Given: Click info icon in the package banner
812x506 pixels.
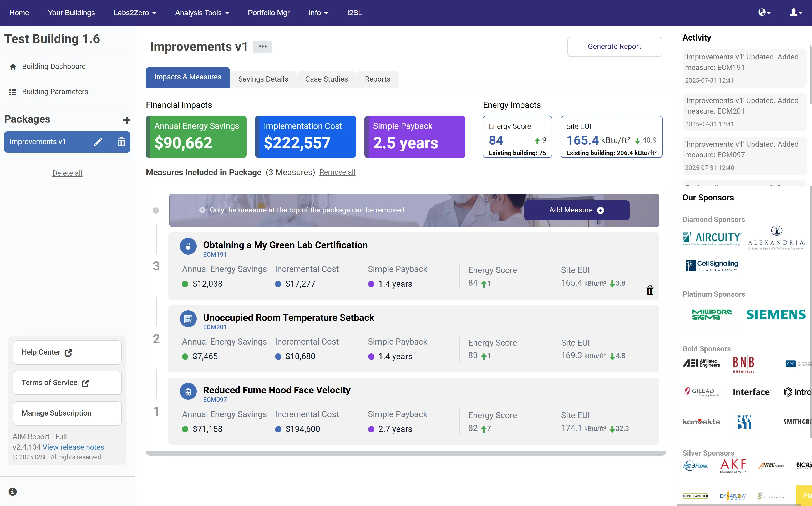Looking at the screenshot, I should click(202, 210).
